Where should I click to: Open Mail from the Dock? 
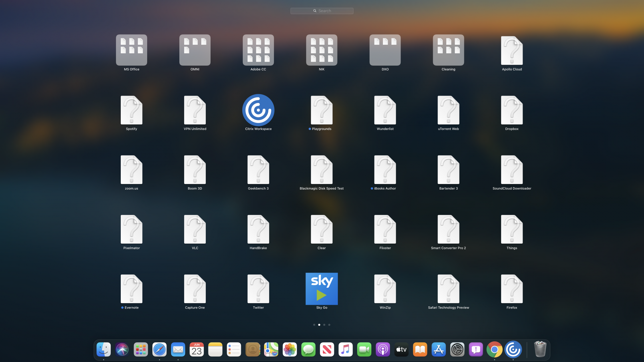[178, 349]
